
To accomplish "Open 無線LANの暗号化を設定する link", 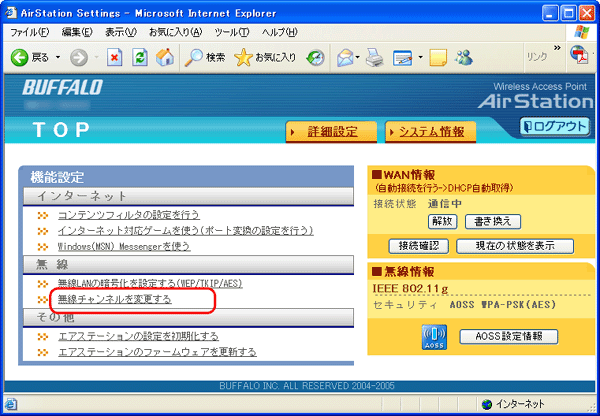I will click(x=150, y=284).
